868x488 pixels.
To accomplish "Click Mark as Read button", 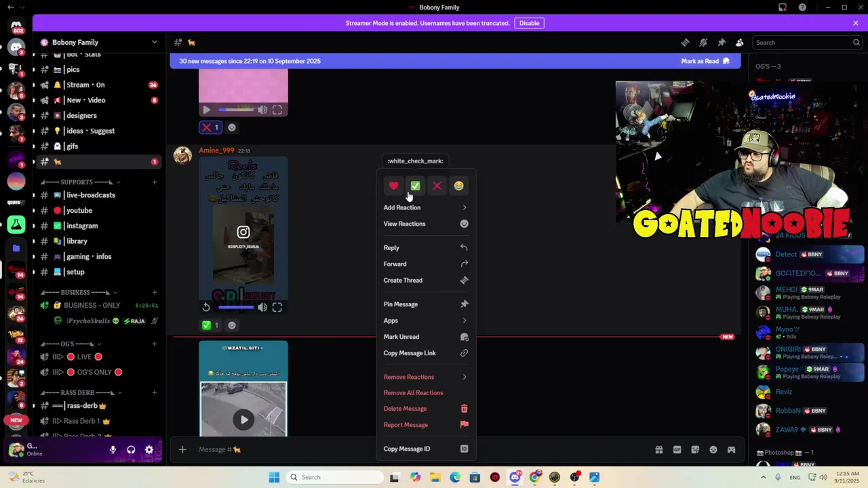I will (705, 61).
